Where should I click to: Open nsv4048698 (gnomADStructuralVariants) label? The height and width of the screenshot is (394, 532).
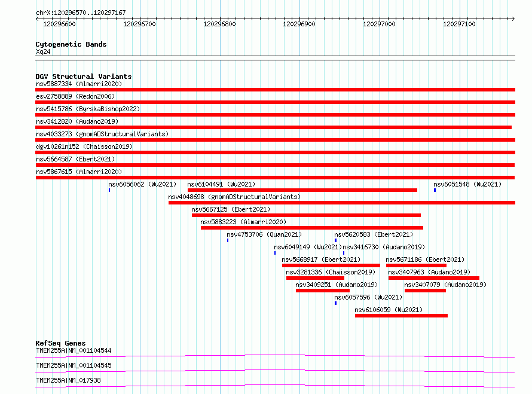[234, 197]
